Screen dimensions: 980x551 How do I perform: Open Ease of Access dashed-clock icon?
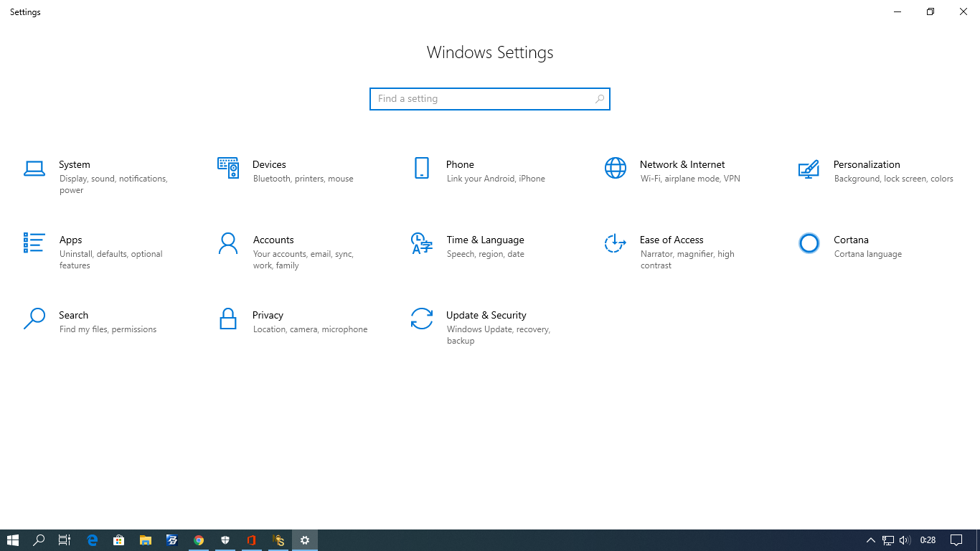[616, 243]
